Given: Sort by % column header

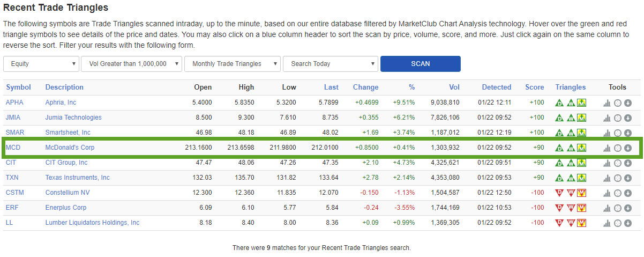Looking at the screenshot, I should pos(411,87).
